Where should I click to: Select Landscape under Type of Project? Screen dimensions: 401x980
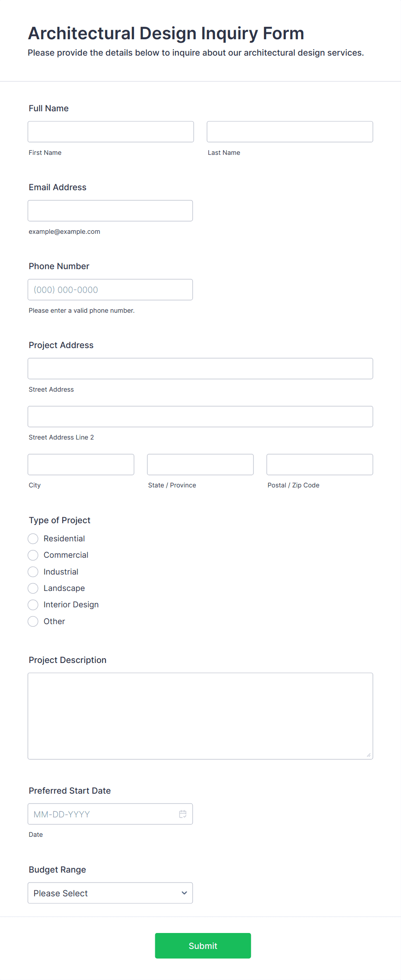pos(33,588)
